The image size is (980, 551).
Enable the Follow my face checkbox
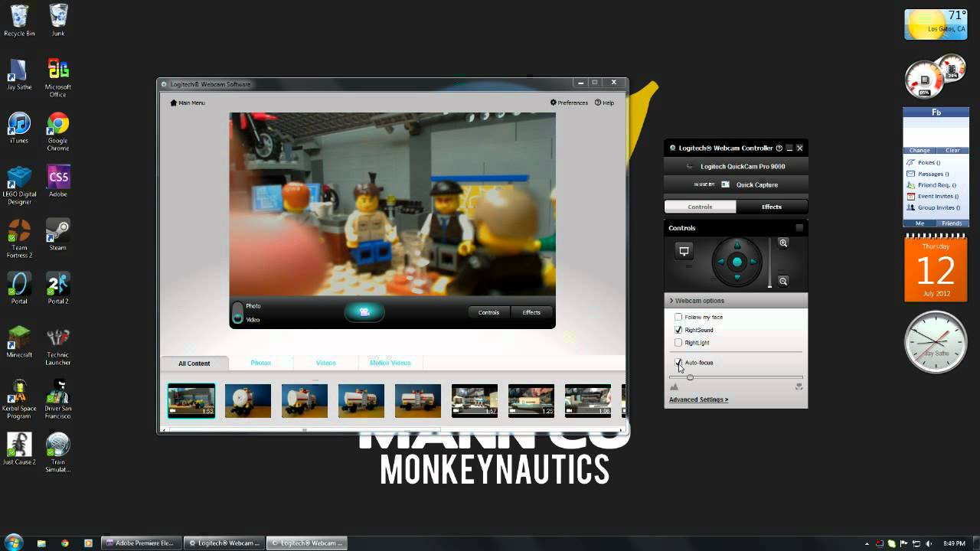[x=678, y=317]
